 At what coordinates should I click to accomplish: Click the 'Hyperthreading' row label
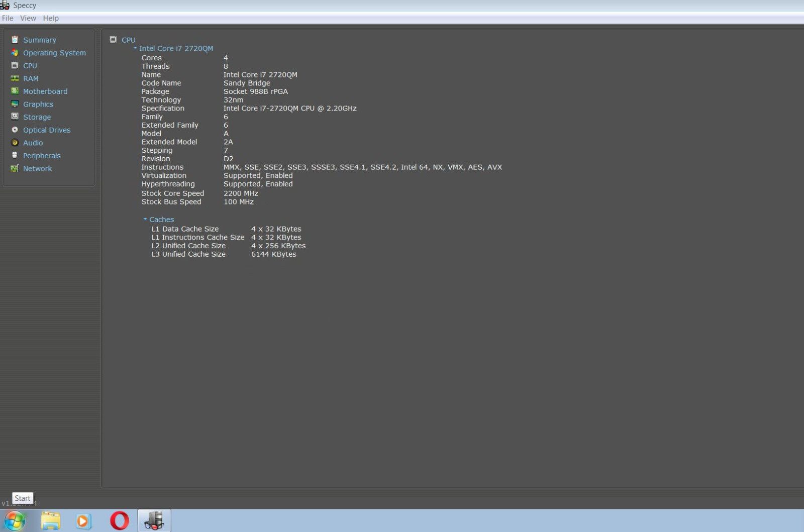(168, 184)
